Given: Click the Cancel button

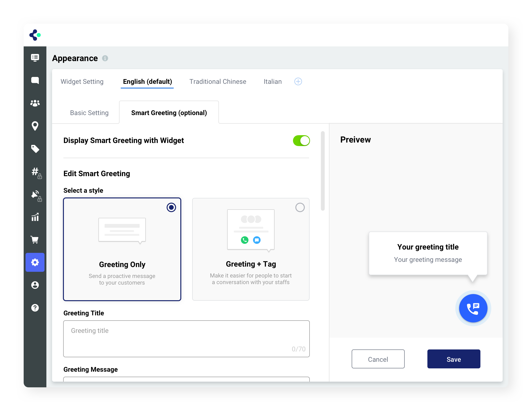Looking at the screenshot, I should (x=377, y=359).
